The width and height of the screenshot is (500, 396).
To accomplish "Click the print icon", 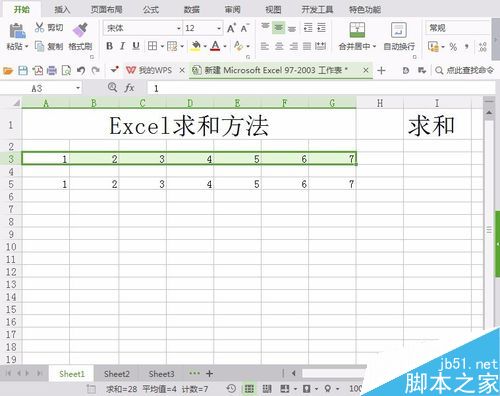I will (52, 71).
